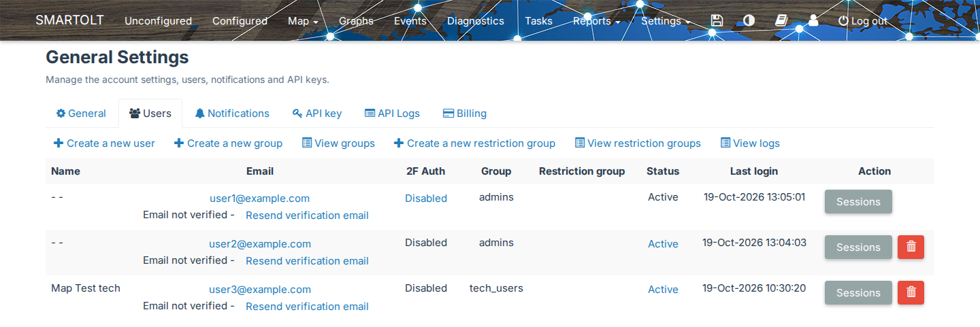Screen dimensions: 980x327
Task: Click the Name column header
Action: coord(65,171)
